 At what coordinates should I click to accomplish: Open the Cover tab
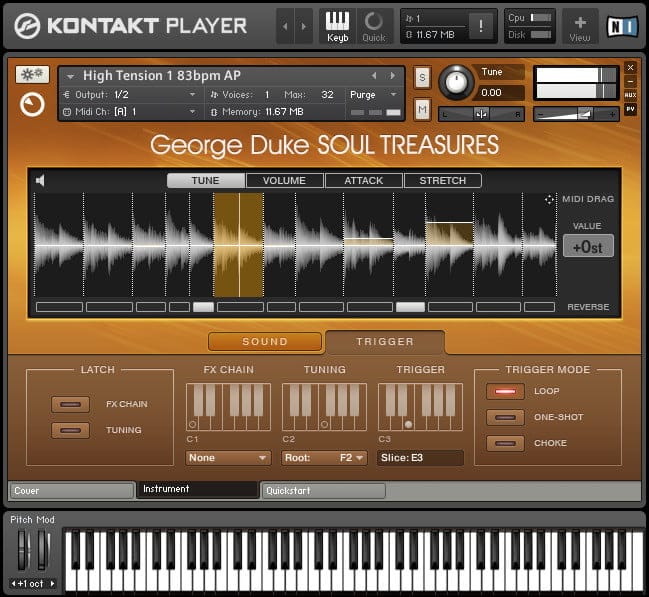pyautogui.click(x=72, y=491)
